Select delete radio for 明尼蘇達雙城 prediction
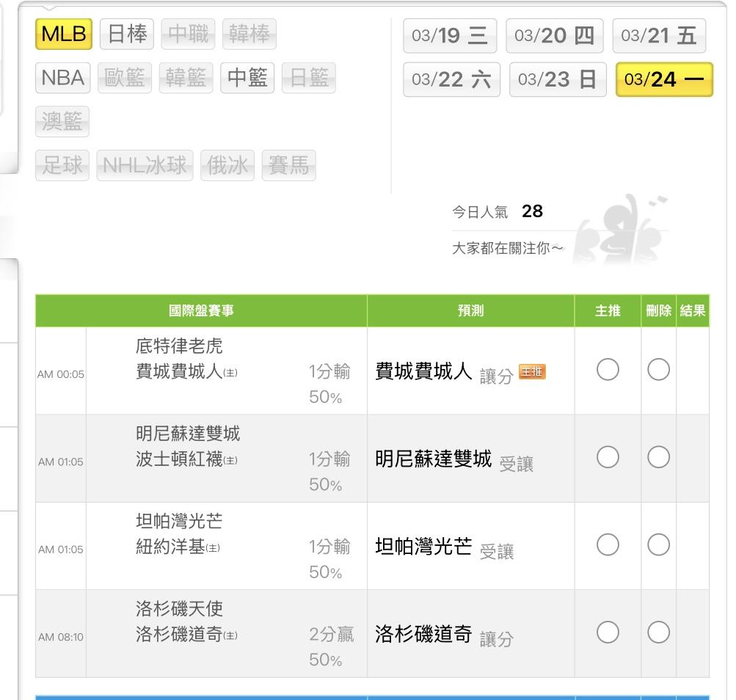The height and width of the screenshot is (700, 736). click(x=658, y=457)
